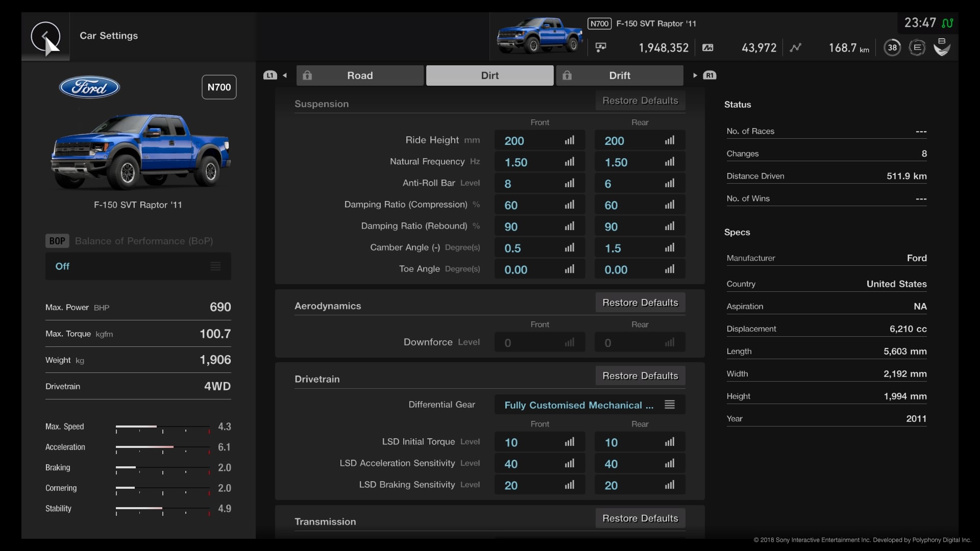Click the Acceleration performance bar
The width and height of the screenshot is (980, 551).
click(x=163, y=448)
